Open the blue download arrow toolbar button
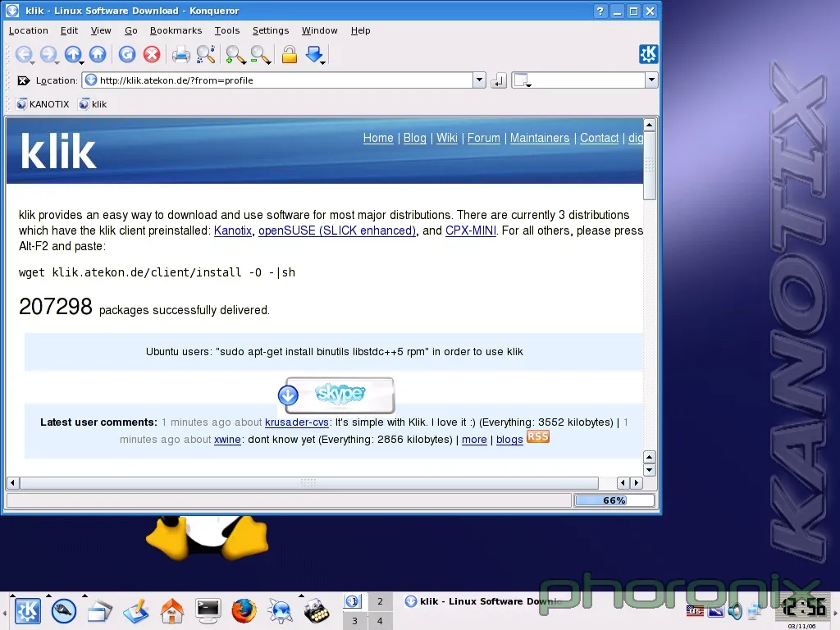 click(x=314, y=54)
